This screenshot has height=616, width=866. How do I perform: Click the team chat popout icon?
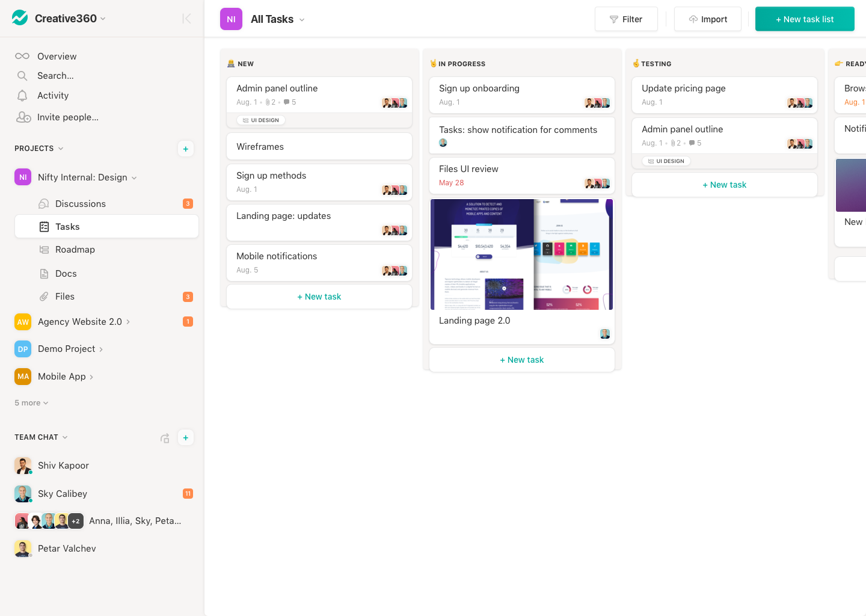[165, 438]
